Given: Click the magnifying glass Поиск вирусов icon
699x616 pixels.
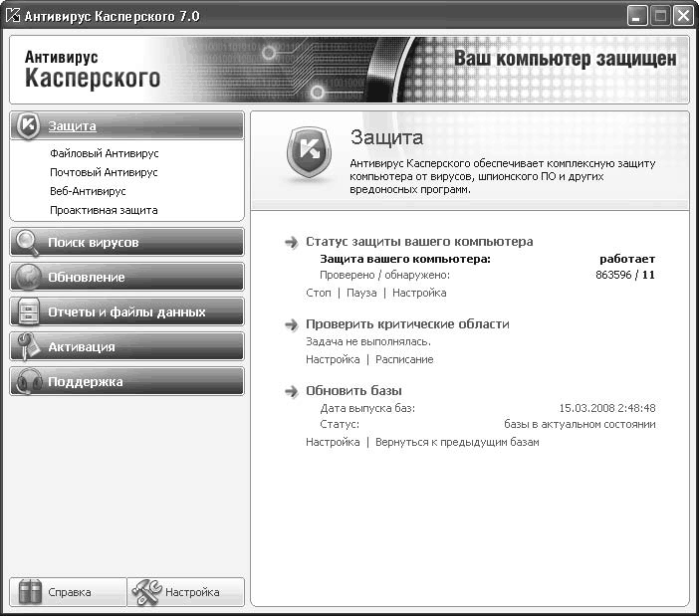Looking at the screenshot, I should 27,242.
